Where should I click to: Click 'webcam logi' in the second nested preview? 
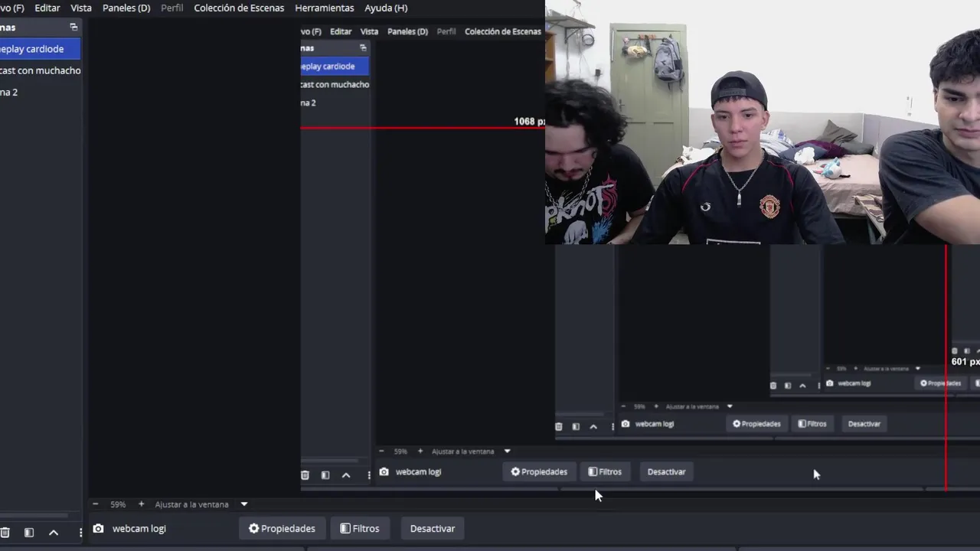click(655, 424)
